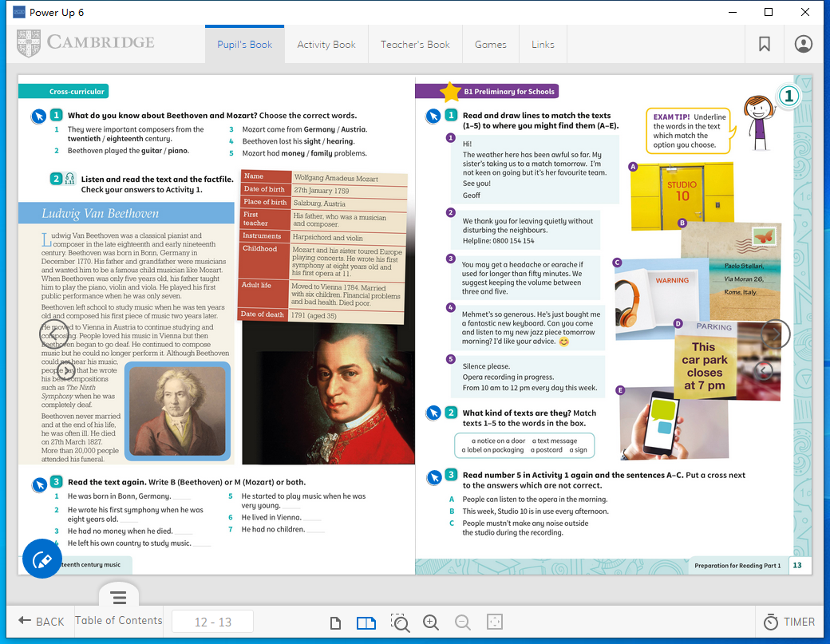The height and width of the screenshot is (644, 830).
Task: Open the Table of Contents
Action: tap(118, 621)
